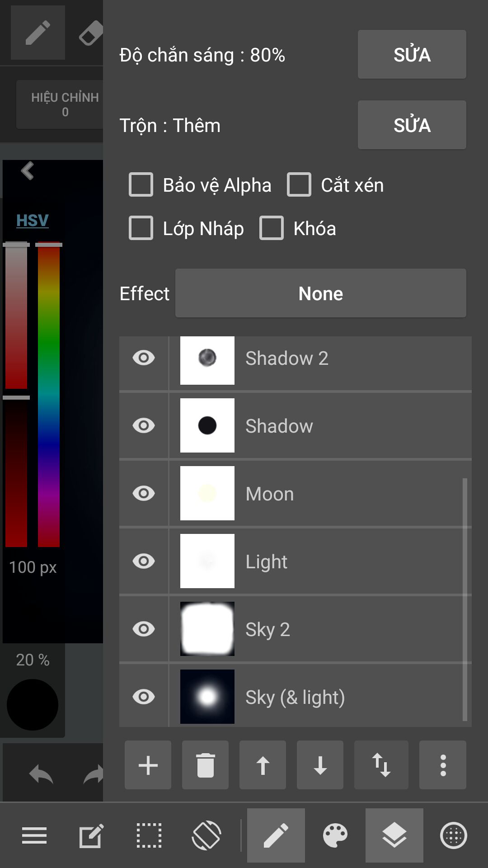Click SỬA button next to opacity

pos(412,54)
